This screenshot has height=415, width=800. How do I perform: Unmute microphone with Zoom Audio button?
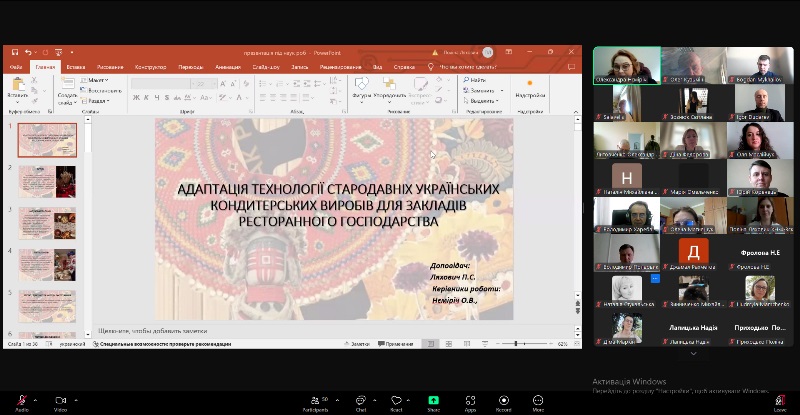(x=22, y=400)
